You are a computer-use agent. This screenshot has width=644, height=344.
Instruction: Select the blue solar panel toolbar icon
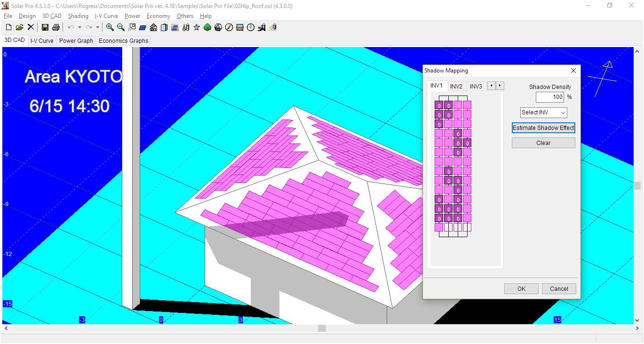[x=143, y=27]
